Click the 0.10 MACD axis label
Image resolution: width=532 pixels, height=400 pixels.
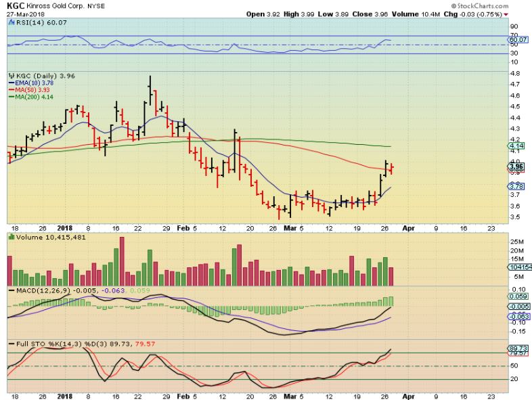click(519, 289)
